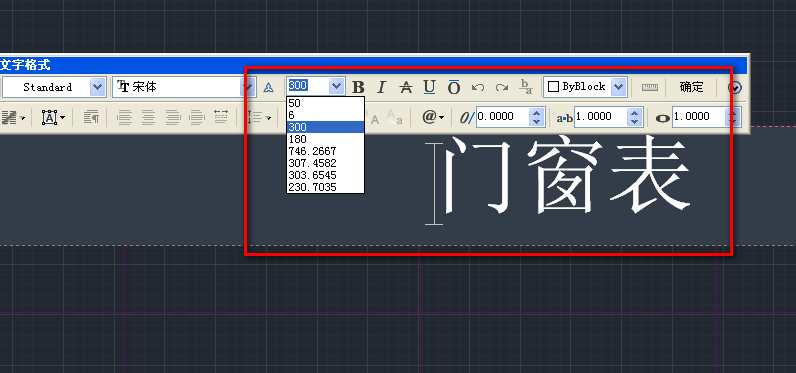Click the Redo arrow icon
Screen dimensions: 796x373
pos(502,87)
